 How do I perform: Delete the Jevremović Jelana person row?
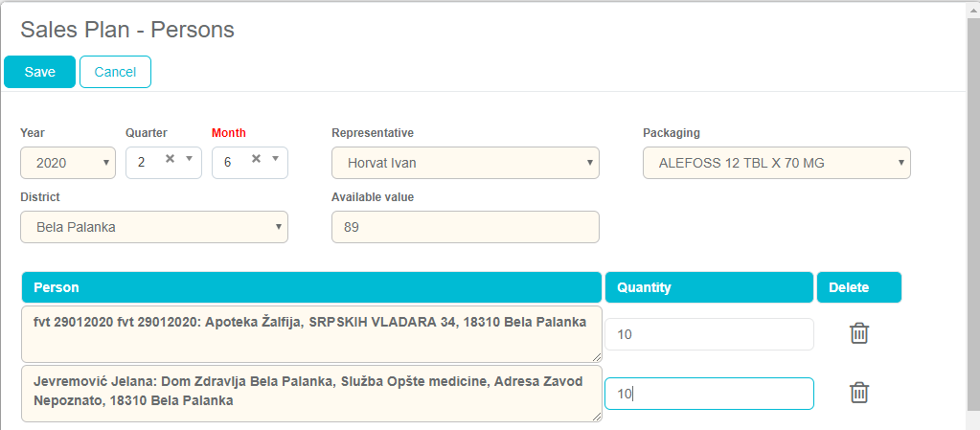pyautogui.click(x=859, y=393)
